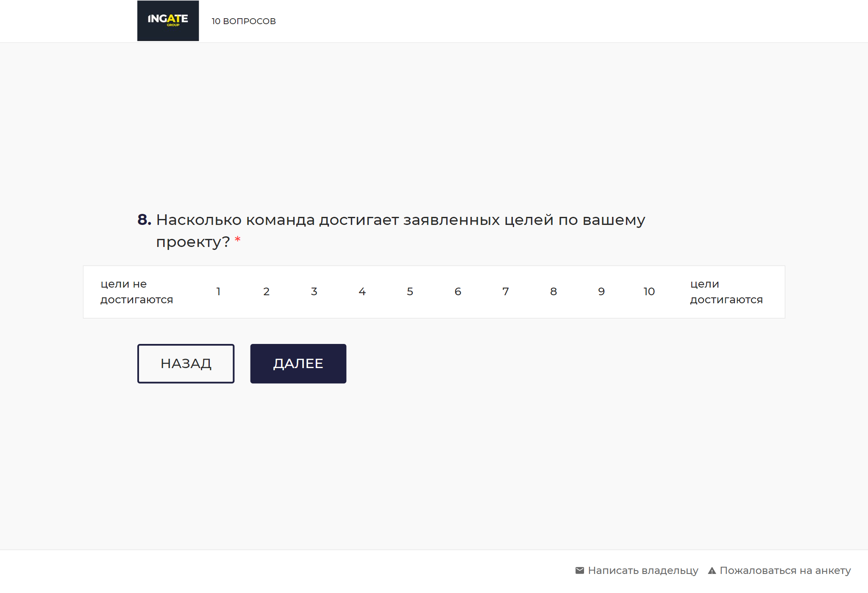Click the Ingate Group logo
Viewport: 868px width, 593px height.
(168, 20)
